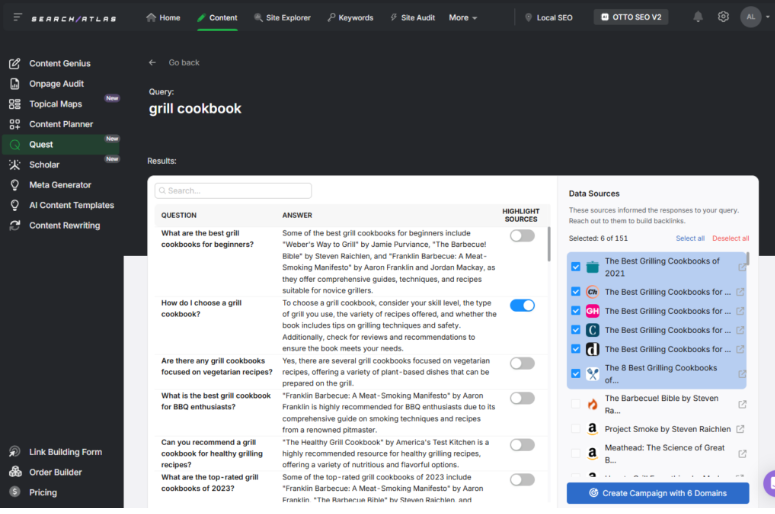Click the Content Planner sidebar icon
This screenshot has width=775, height=514.
[15, 124]
